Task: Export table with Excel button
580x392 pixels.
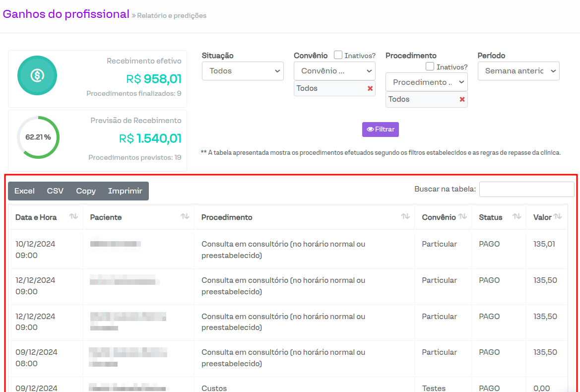Action: point(24,191)
